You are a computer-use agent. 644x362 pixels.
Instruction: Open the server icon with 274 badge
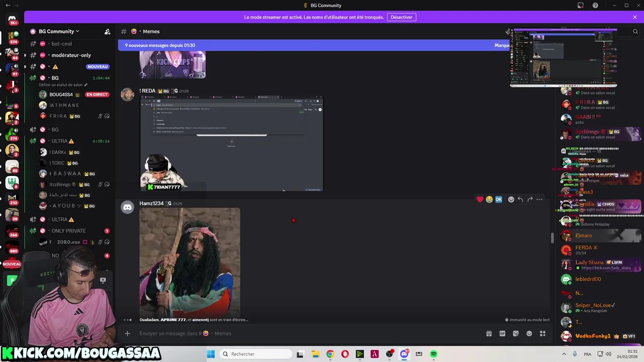[12, 134]
